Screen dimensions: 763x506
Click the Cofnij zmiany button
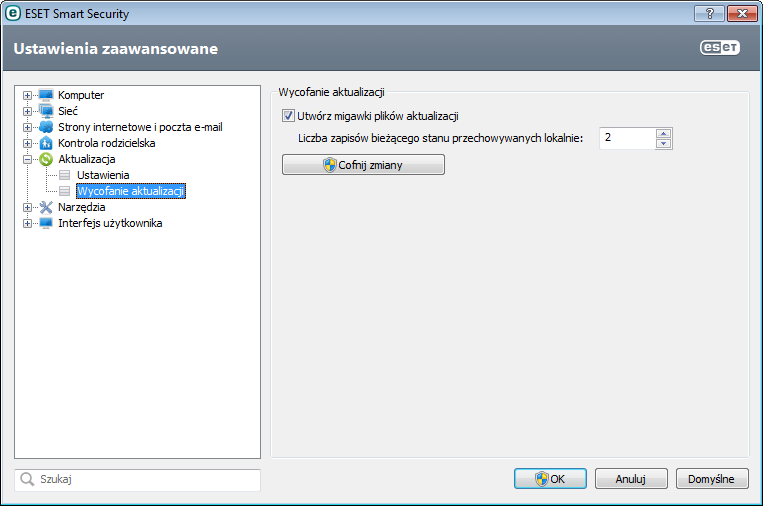(363, 165)
